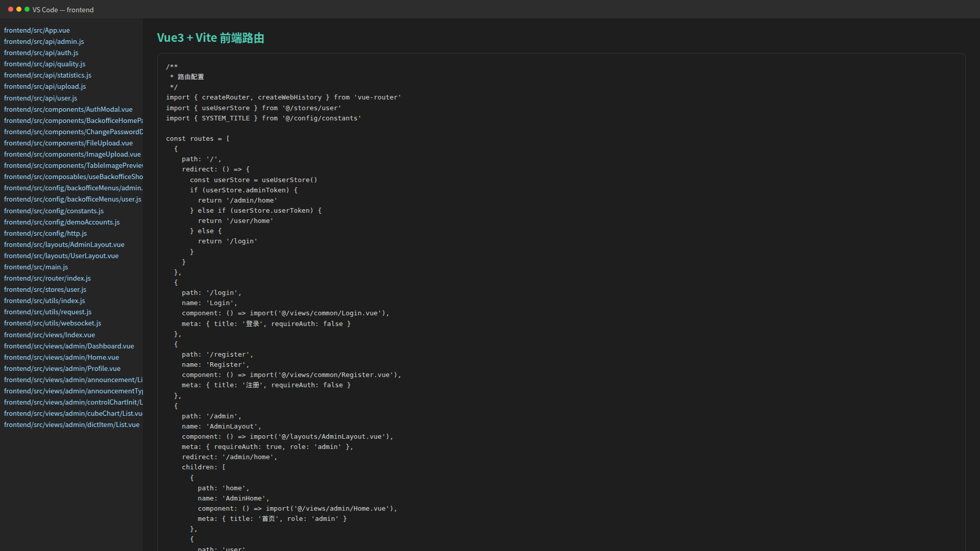Open components/ImageUpload.vue file link

(72, 154)
